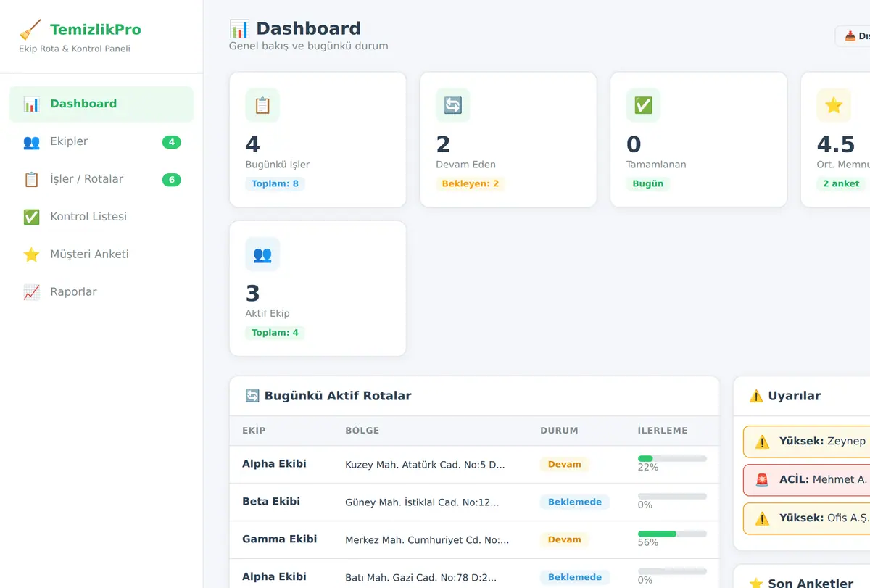This screenshot has height=588, width=870.
Task: Click the star icon on satisfaction card
Action: coord(834,105)
